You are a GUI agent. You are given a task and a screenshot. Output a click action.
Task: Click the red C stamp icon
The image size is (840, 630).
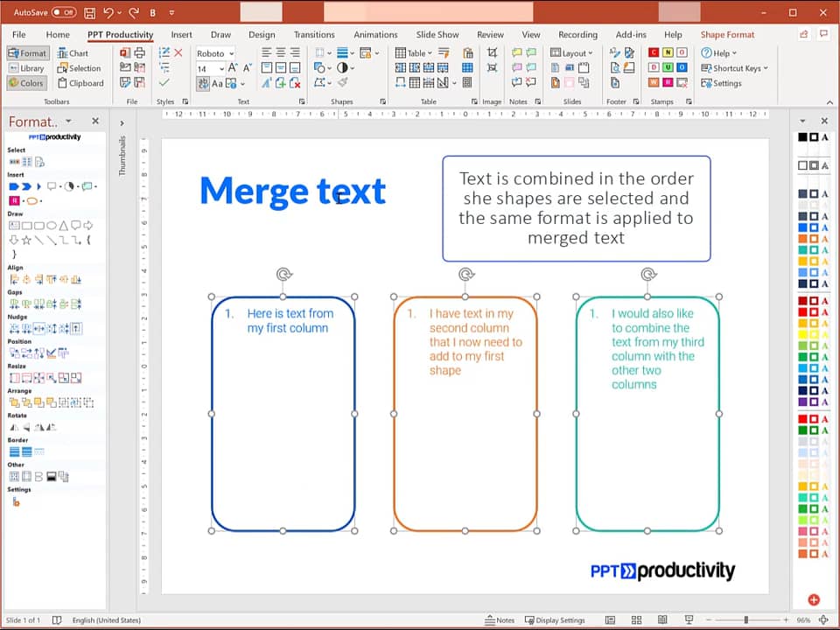coord(654,53)
